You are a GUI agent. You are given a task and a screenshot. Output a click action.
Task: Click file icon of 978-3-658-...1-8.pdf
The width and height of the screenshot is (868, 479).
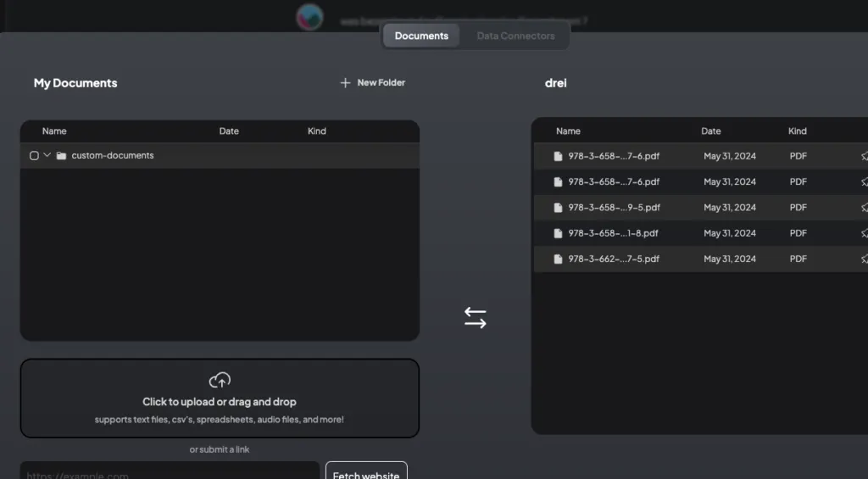point(558,233)
